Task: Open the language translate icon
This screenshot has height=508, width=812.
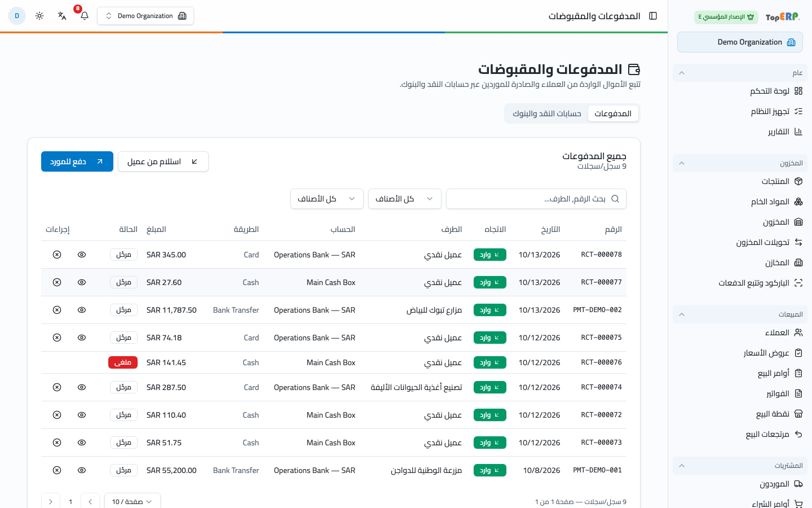Action: [62, 16]
